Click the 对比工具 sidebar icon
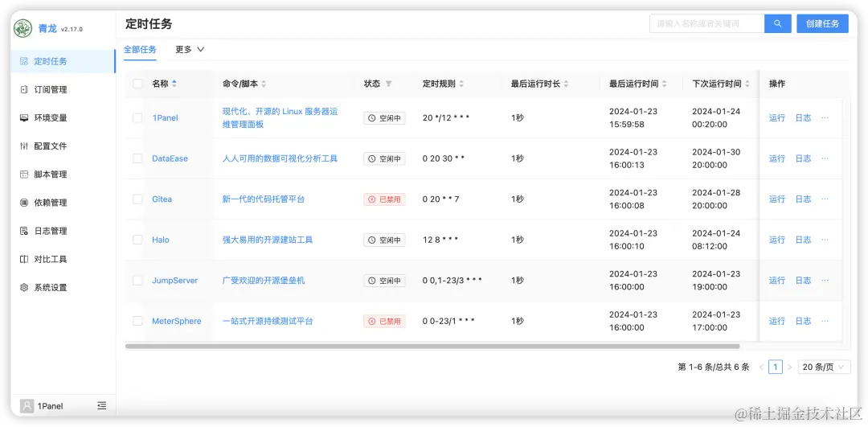The width and height of the screenshot is (868, 427). click(x=24, y=259)
